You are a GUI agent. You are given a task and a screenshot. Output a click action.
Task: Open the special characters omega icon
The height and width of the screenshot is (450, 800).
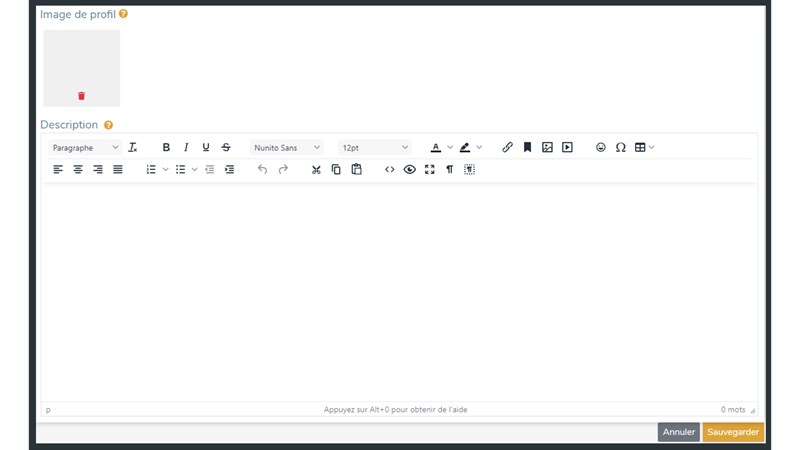click(x=620, y=147)
